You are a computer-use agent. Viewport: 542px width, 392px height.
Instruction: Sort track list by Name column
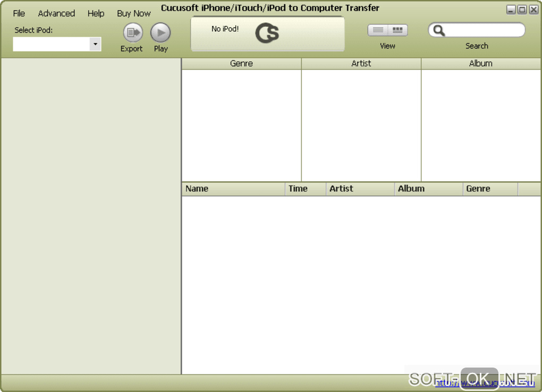(233, 189)
